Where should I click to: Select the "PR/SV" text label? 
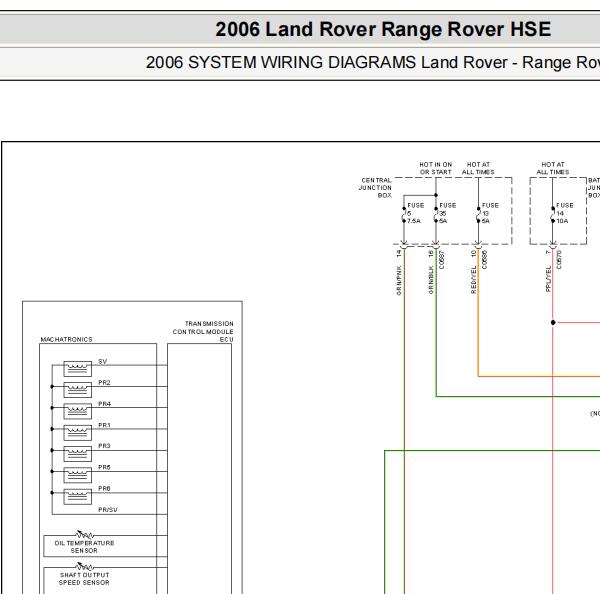(108, 510)
